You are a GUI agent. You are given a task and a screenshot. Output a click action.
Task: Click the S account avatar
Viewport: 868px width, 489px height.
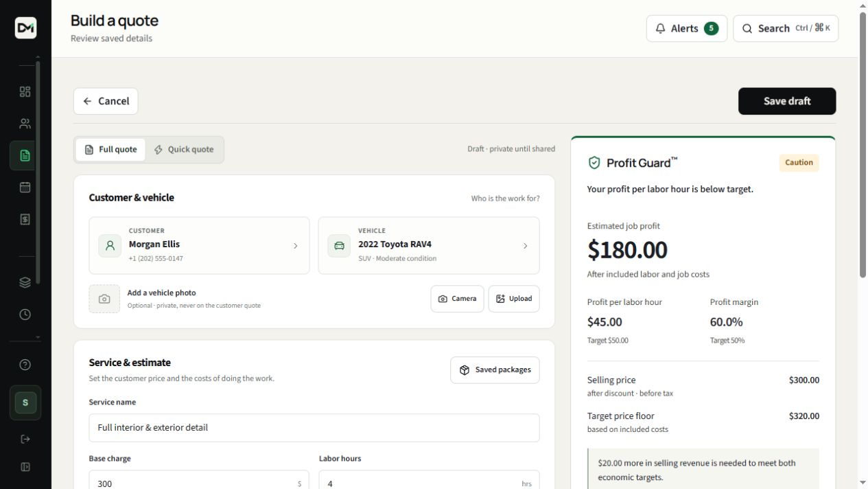25,402
